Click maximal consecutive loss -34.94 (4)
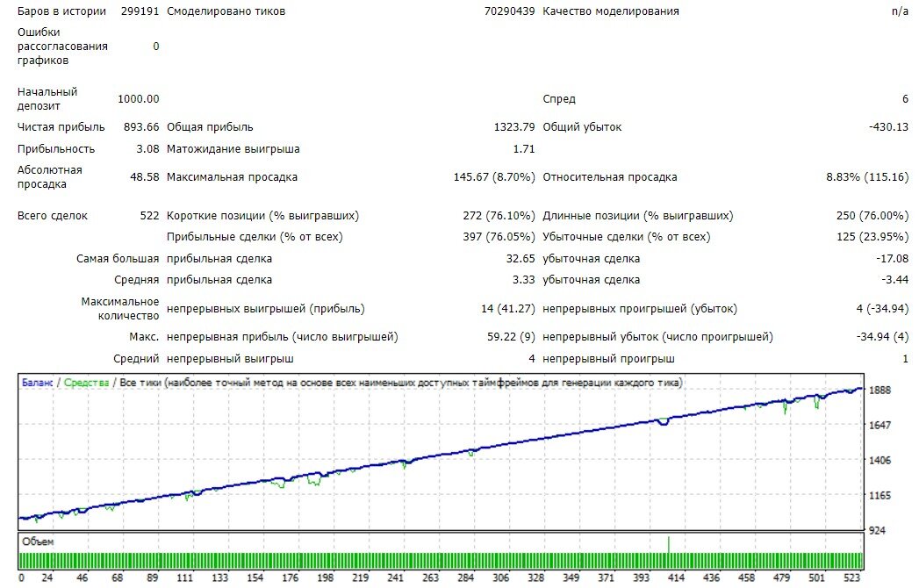Screen dimensions: 919x588 click(x=883, y=337)
